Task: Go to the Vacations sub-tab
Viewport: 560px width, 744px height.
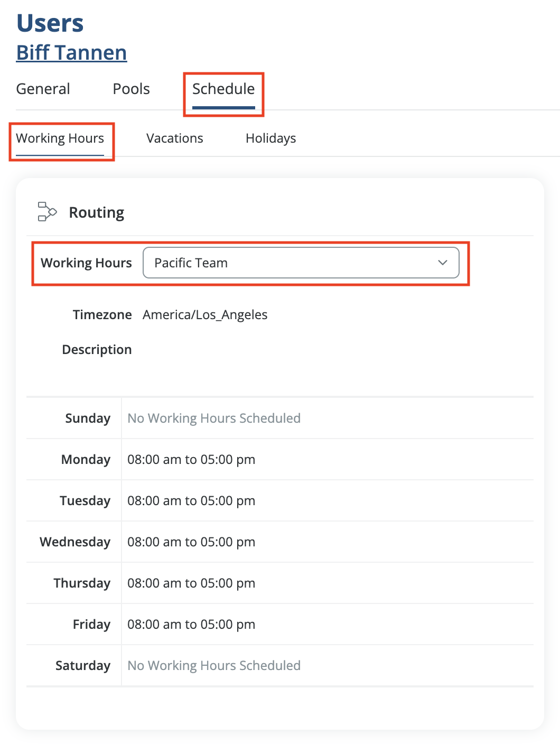Action: click(x=174, y=138)
